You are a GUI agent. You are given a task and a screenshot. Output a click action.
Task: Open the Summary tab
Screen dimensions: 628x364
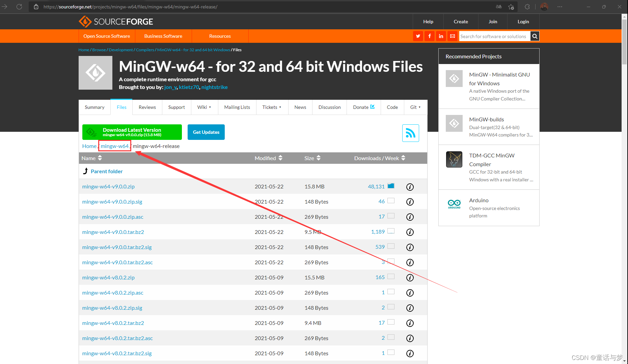[x=94, y=107]
